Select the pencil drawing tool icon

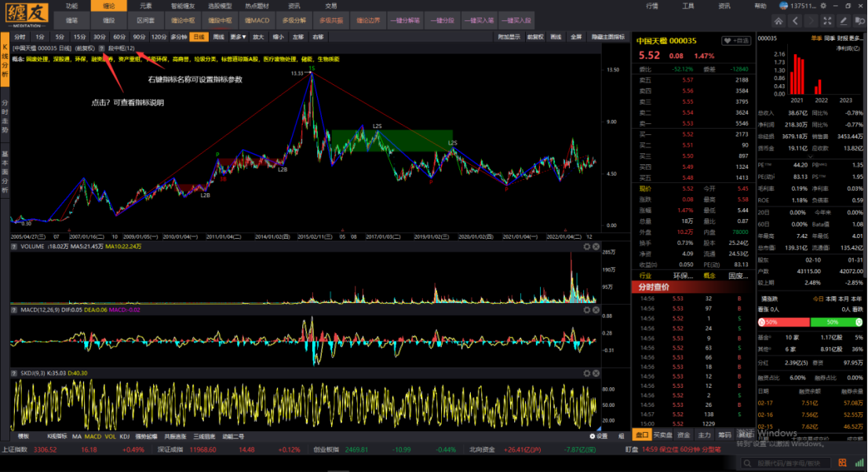(842, 20)
